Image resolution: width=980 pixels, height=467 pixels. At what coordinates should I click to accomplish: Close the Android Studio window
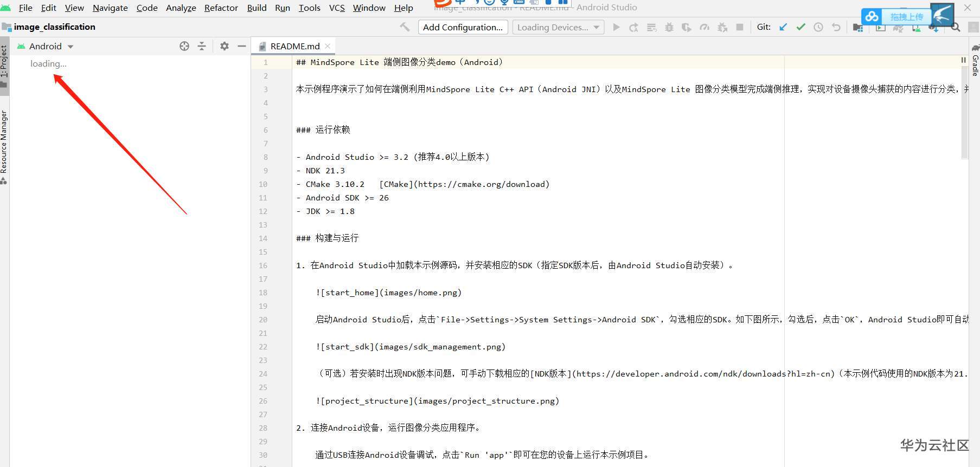pos(968,8)
